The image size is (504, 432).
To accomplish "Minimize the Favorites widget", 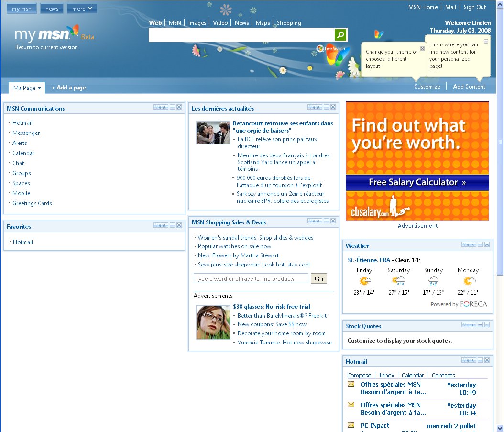I will pos(172,225).
